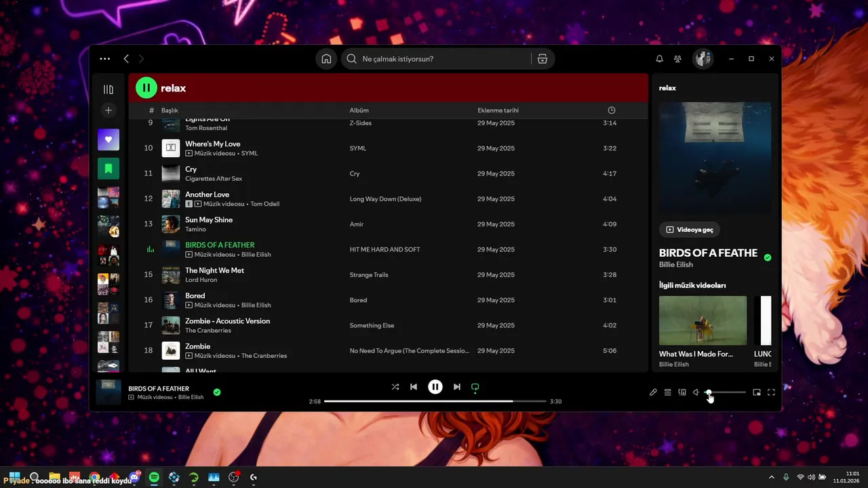This screenshot has height=488, width=868.
Task: Toggle saved checkmark in bottom player bar
Action: 217,392
